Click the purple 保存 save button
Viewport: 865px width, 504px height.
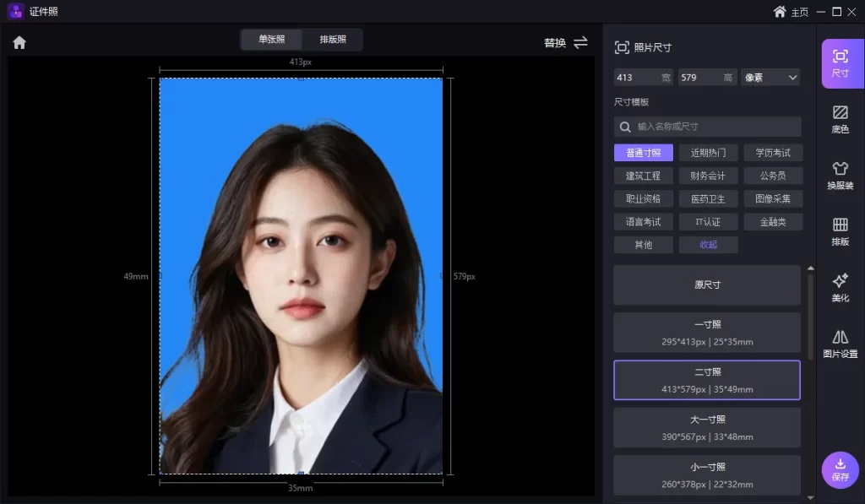tap(840, 469)
